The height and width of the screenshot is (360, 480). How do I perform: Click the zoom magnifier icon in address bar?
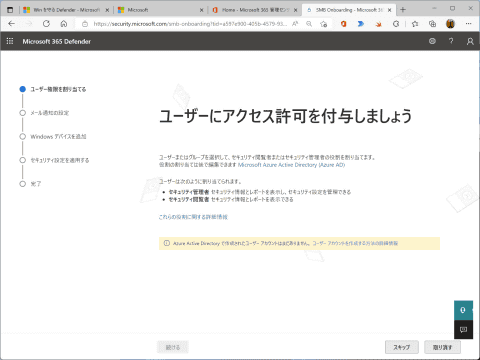309,24
